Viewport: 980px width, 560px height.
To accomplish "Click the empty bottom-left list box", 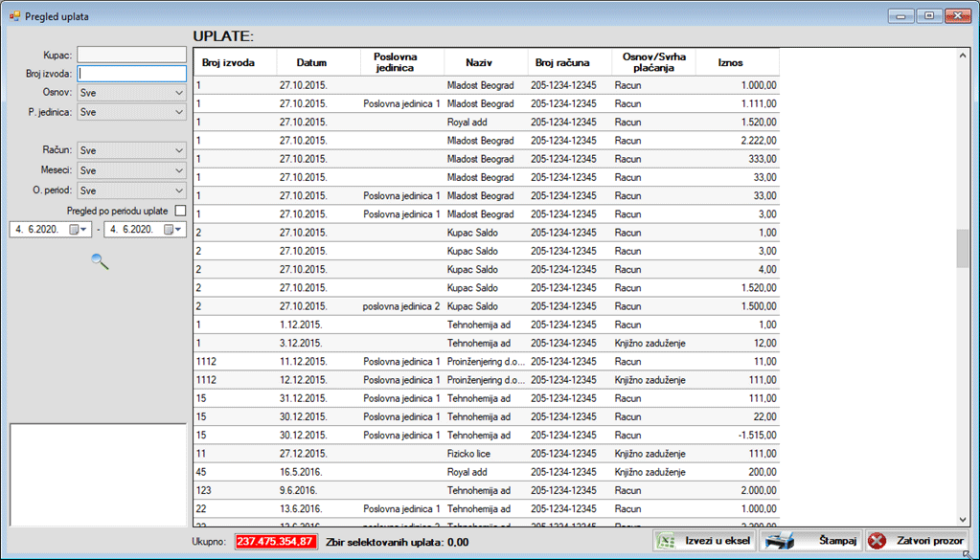I will pos(98,475).
